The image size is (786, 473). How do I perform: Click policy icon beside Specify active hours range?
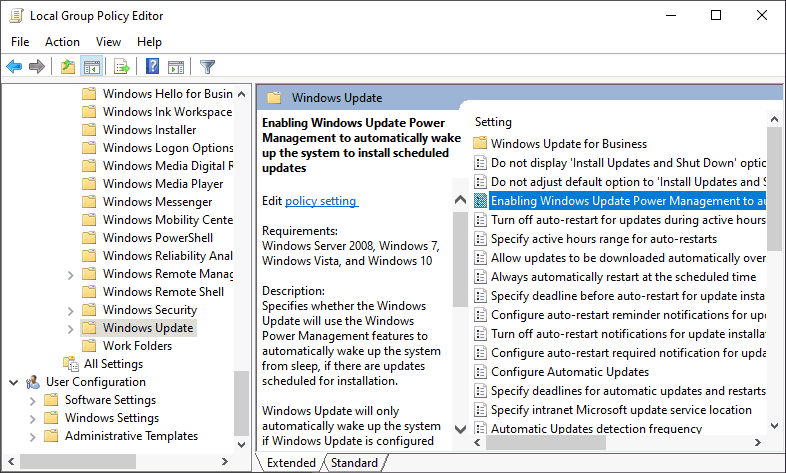480,239
